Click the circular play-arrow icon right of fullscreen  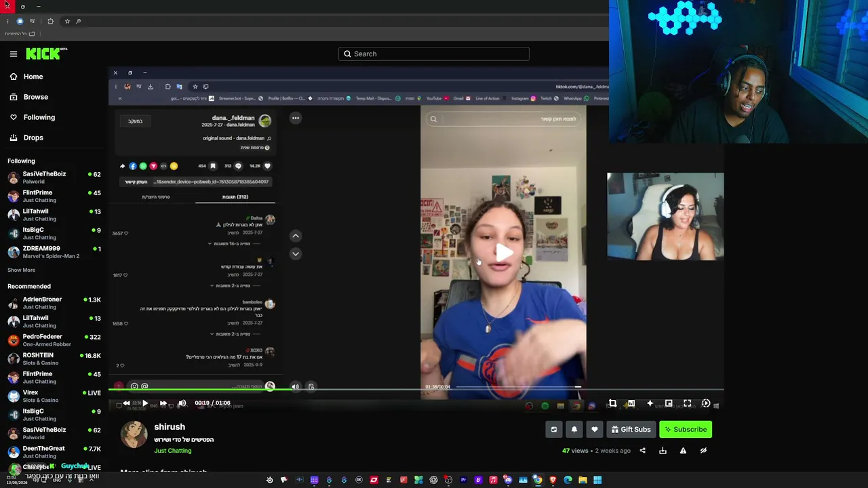(x=706, y=403)
